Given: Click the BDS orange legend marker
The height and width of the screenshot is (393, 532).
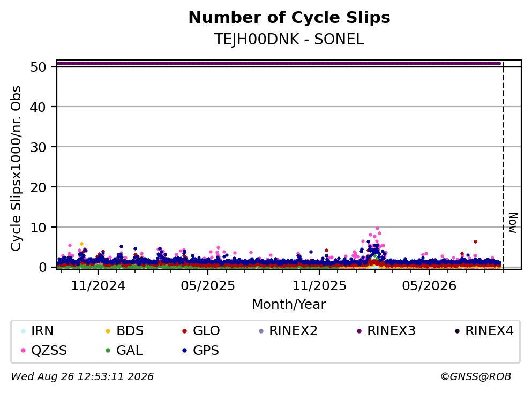Looking at the screenshot, I should [x=108, y=331].
